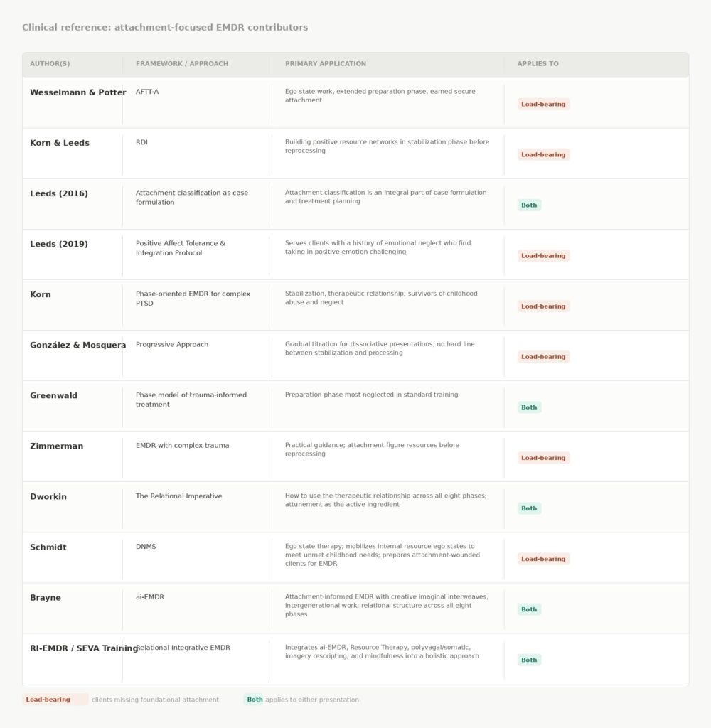Click the González & Mosquera author name
The width and height of the screenshot is (711, 728).
[x=77, y=345]
